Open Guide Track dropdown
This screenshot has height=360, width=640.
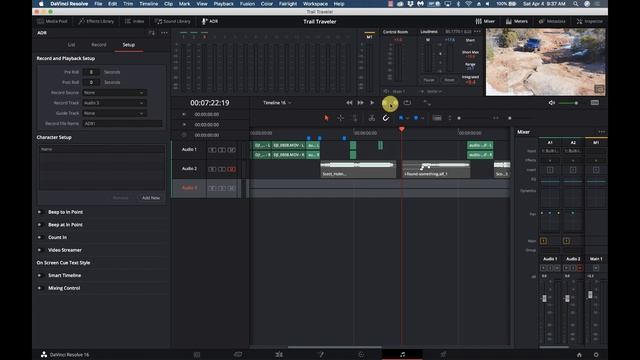click(114, 113)
